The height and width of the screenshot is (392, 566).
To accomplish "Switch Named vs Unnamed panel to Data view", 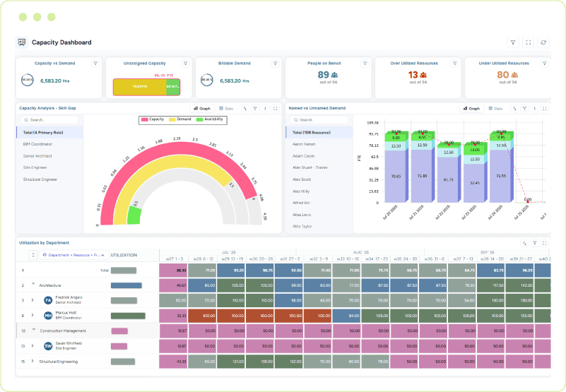I will 495,108.
